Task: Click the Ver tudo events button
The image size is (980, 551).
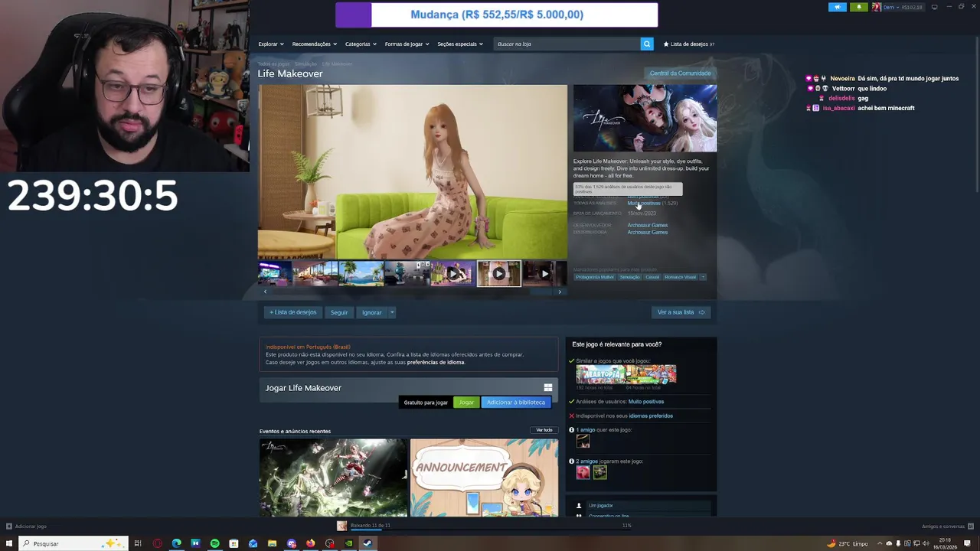Action: (544, 430)
